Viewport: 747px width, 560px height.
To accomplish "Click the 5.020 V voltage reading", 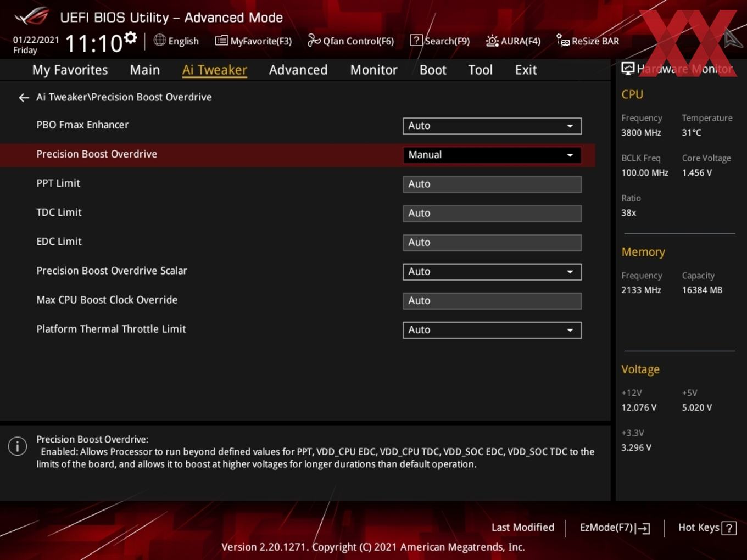I will click(x=696, y=408).
